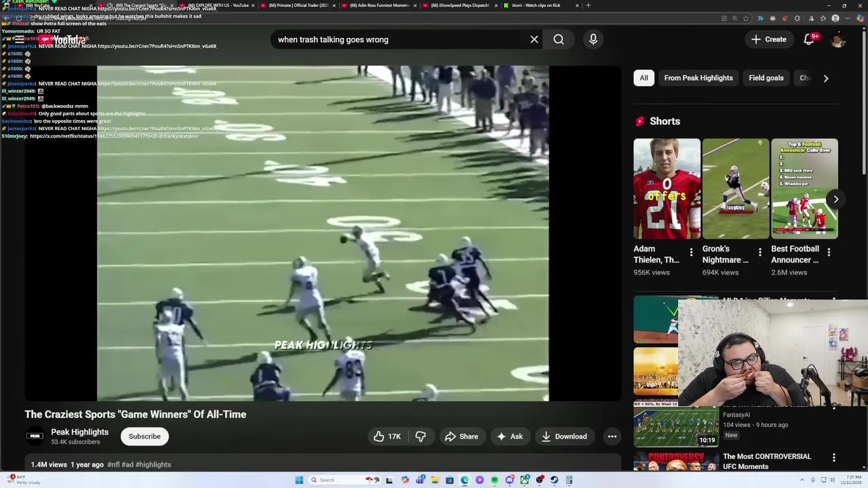This screenshot has width=868, height=488.
Task: Open options for CONTROVERSIAL UFC Moments video
Action: (x=834, y=457)
